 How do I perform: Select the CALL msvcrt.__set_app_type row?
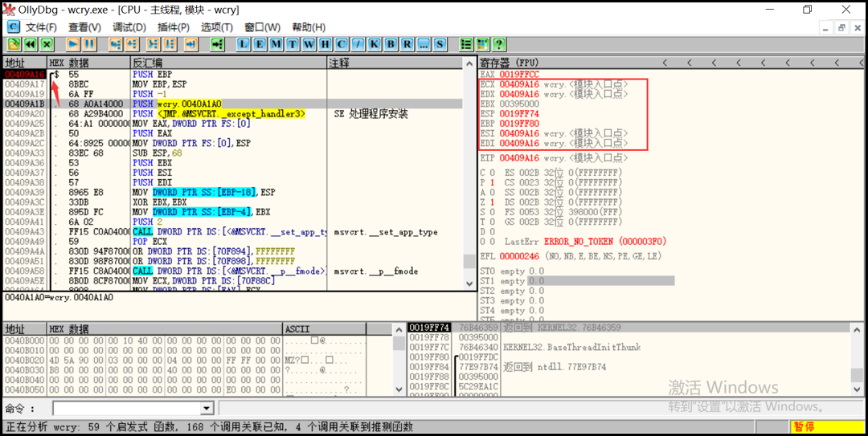(x=232, y=232)
